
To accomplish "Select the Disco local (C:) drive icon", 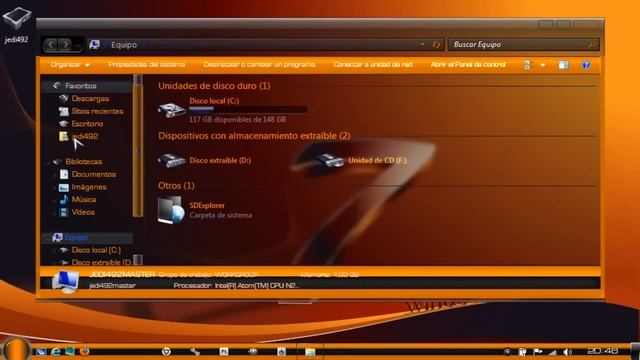I will pyautogui.click(x=171, y=110).
